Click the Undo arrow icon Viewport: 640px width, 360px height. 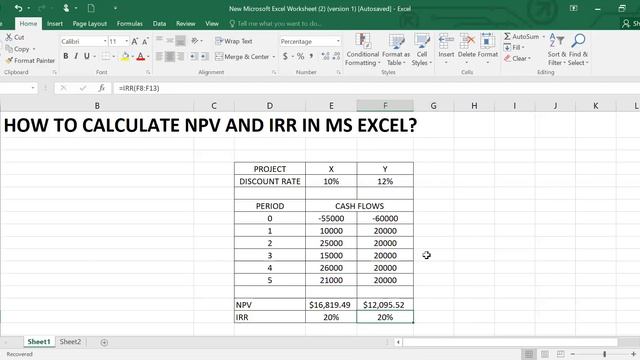18,8
